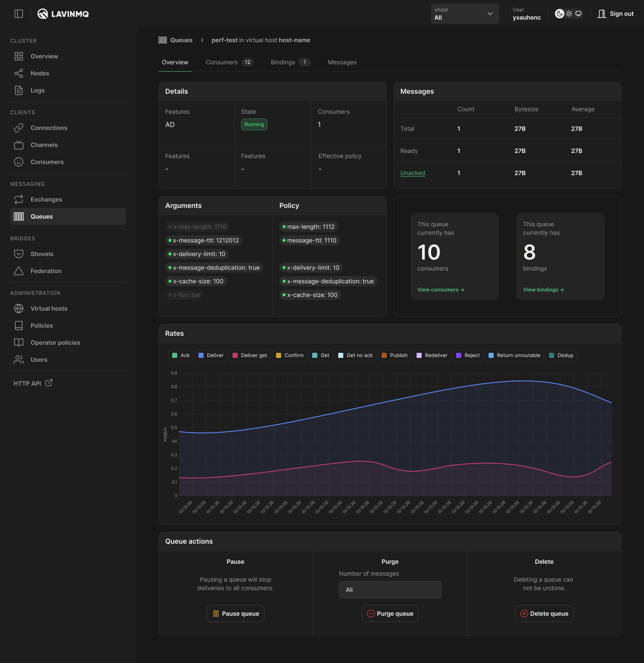Open the vhost dropdown
This screenshot has width=644, height=663.
click(465, 14)
